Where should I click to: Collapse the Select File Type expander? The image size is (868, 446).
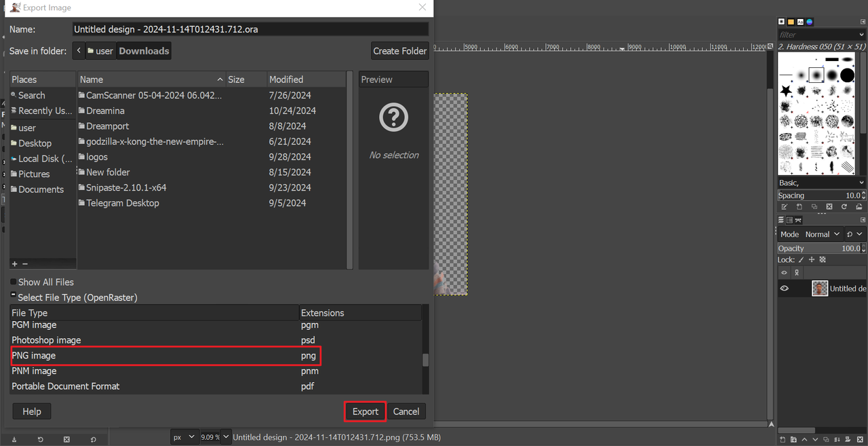[14, 297]
